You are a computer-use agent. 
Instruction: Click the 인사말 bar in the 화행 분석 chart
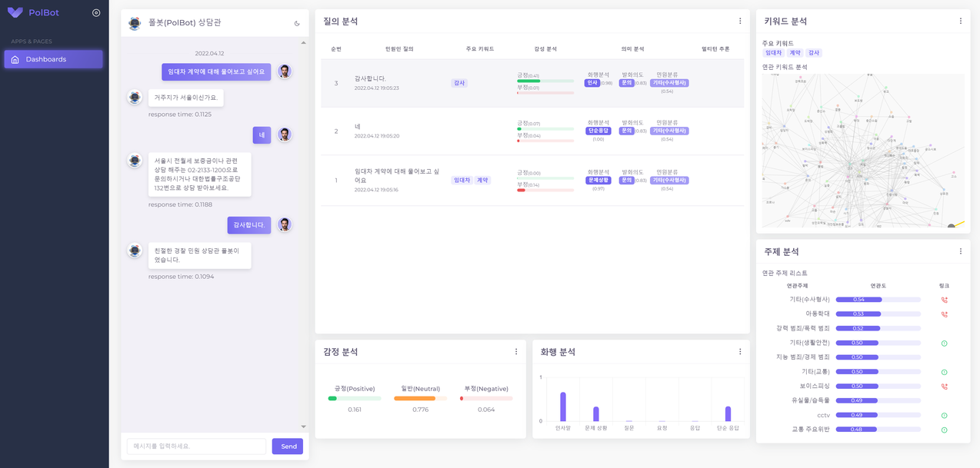563,407
